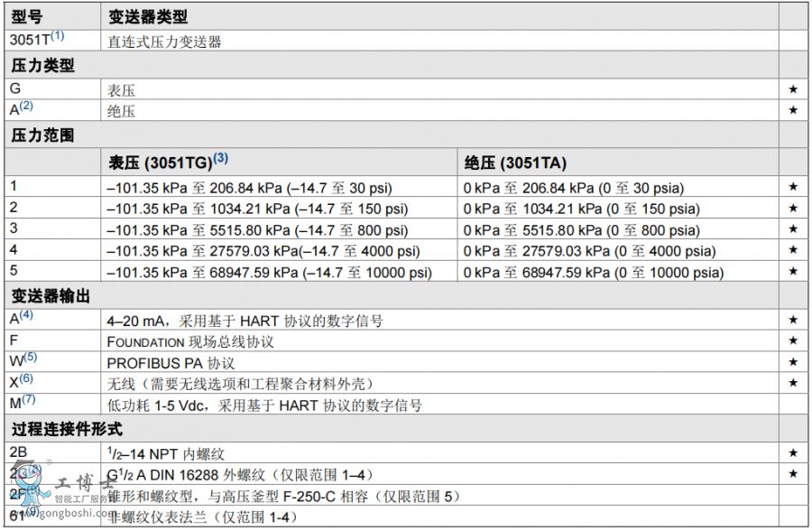Click the star in the PROFIBUS PA row
This screenshot has width=812, height=531.
pyautogui.click(x=793, y=362)
